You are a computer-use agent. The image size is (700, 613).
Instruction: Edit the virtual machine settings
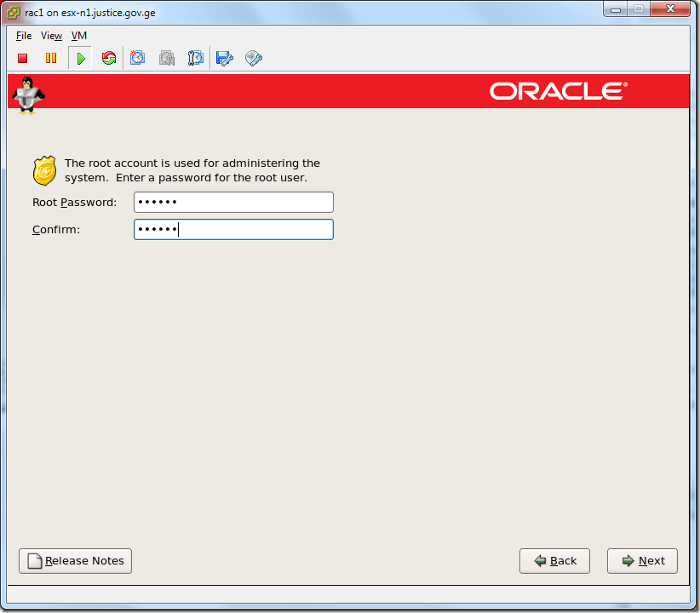pyautogui.click(x=224, y=58)
